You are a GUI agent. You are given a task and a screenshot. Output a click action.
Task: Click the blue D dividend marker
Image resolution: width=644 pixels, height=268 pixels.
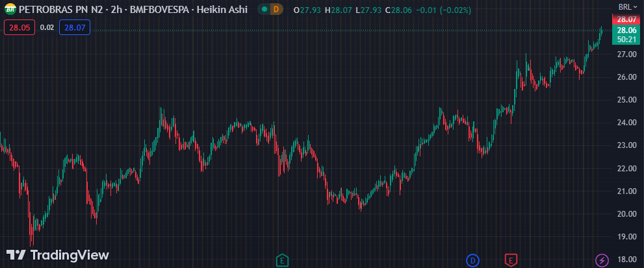472,260
